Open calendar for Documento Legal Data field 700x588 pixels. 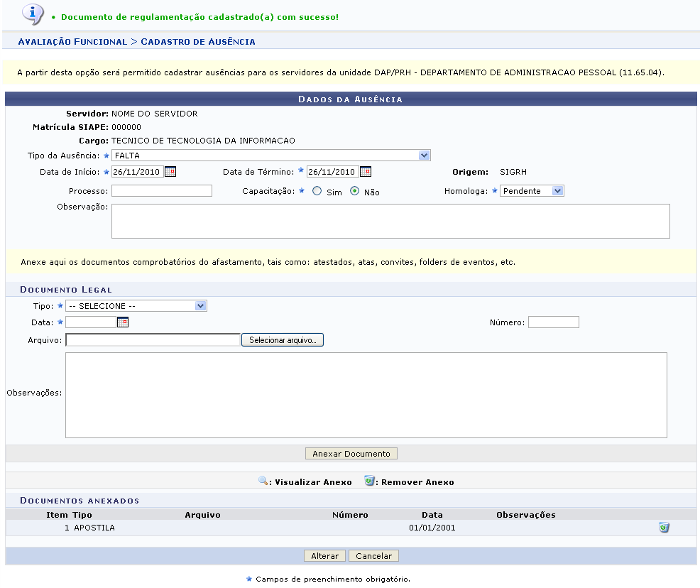pyautogui.click(x=122, y=322)
